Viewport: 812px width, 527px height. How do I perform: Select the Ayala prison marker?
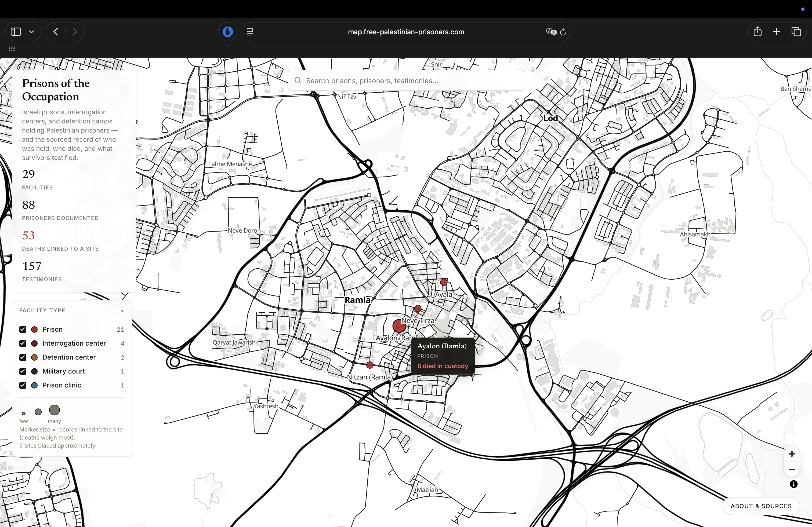tap(444, 282)
